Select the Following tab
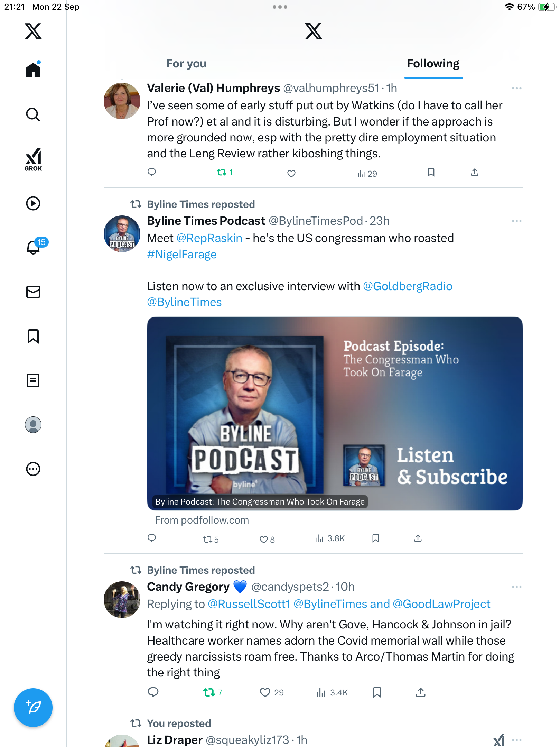Screen dimensions: 560x747 click(x=433, y=64)
